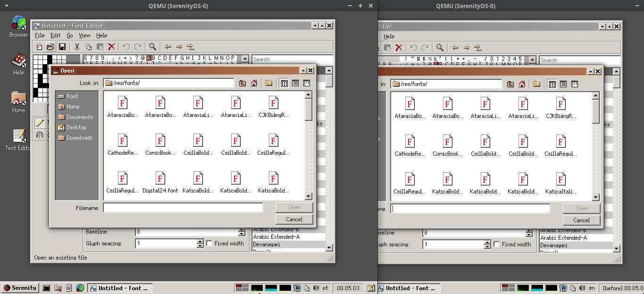Screen dimensions: 644x294
Task: Create a new font via toolbar icon
Action: coord(39,47)
